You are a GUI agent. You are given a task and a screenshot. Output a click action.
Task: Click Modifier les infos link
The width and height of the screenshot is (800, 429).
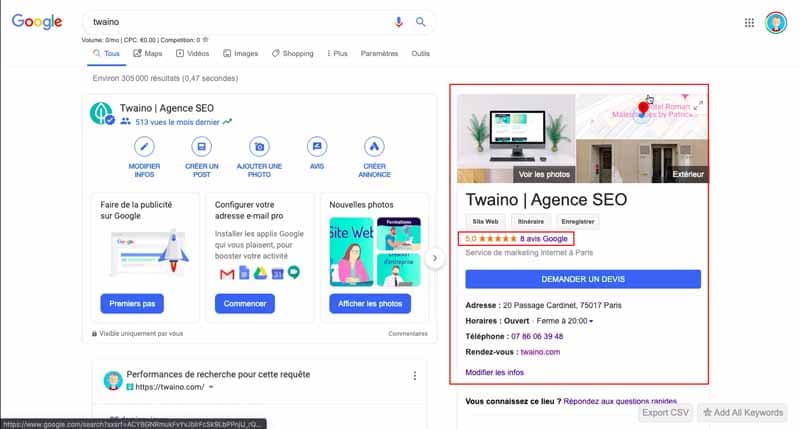(x=494, y=372)
